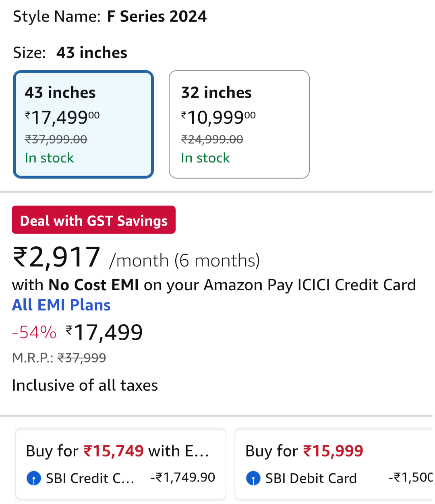Click the No Cost EMI bold text
The width and height of the screenshot is (435, 504).
click(93, 285)
